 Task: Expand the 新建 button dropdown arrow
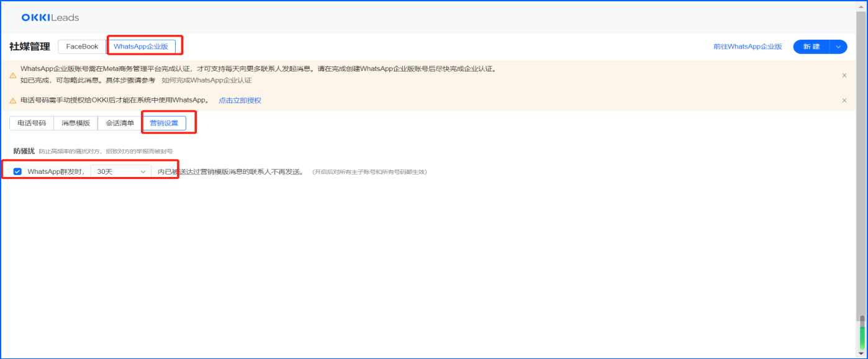tap(839, 47)
